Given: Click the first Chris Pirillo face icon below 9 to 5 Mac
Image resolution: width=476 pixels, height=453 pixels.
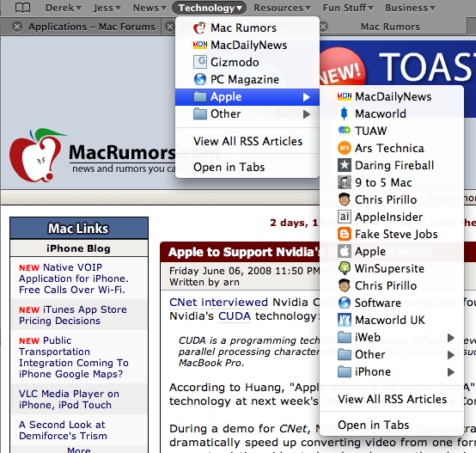Looking at the screenshot, I should (x=345, y=199).
